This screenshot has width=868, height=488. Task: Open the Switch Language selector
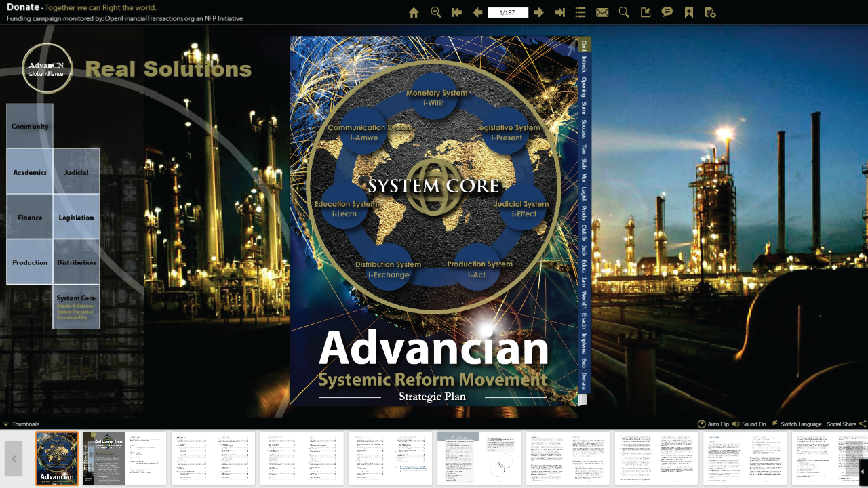point(797,424)
